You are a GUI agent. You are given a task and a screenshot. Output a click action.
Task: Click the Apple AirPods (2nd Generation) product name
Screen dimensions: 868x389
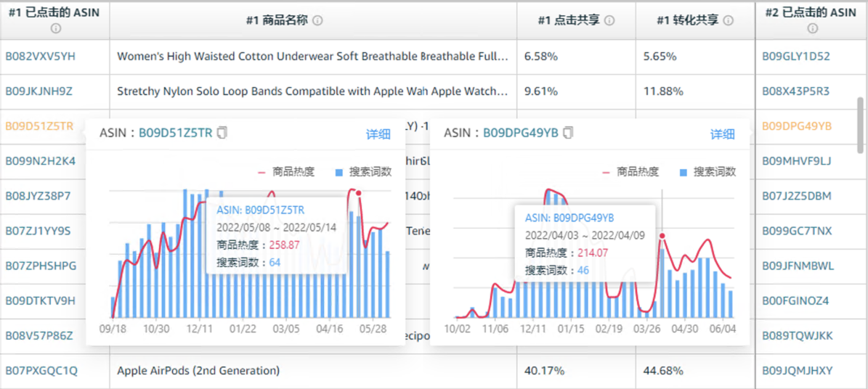pos(198,371)
